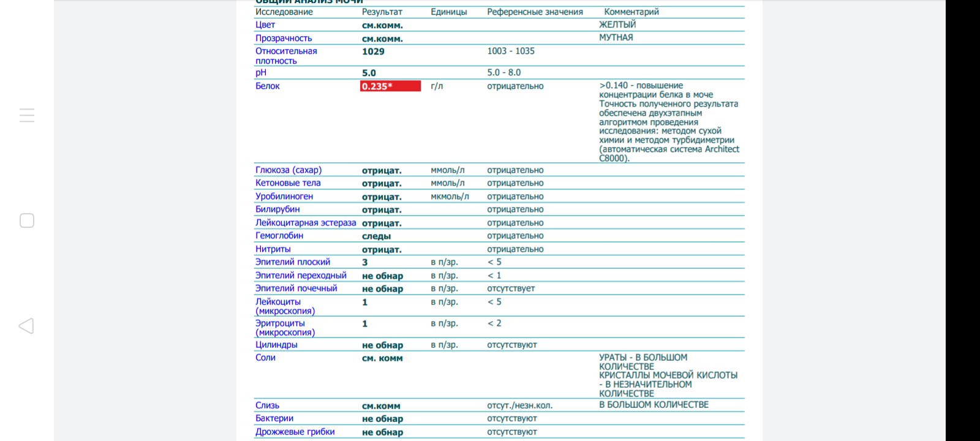Select the 'Исследование' column header
980x441 pixels.
284,12
